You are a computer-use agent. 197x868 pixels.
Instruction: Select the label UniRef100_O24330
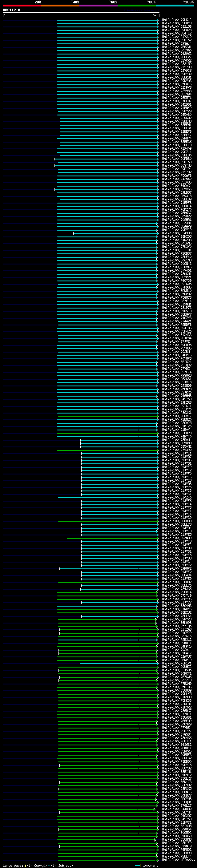pos(177,233)
